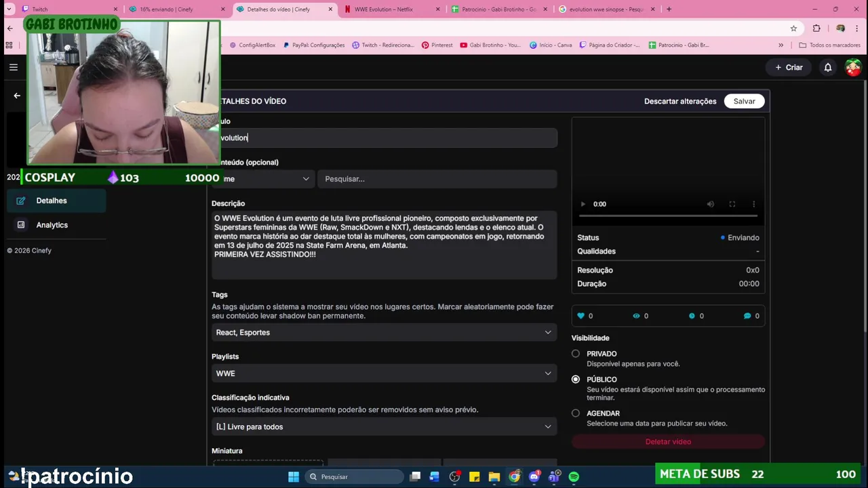
Task: Switch to 16% enviando Cinefy tab
Action: point(175,9)
